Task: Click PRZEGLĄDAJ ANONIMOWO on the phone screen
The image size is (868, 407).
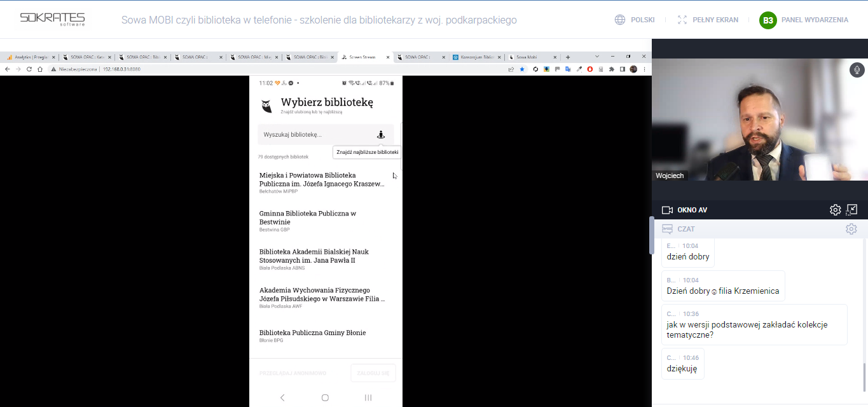Action: point(293,373)
